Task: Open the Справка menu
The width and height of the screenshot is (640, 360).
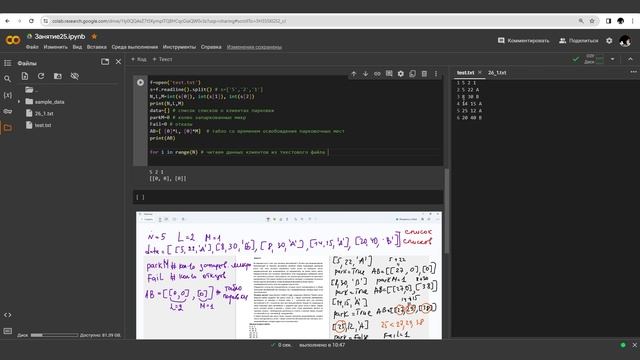Action: pos(211,47)
